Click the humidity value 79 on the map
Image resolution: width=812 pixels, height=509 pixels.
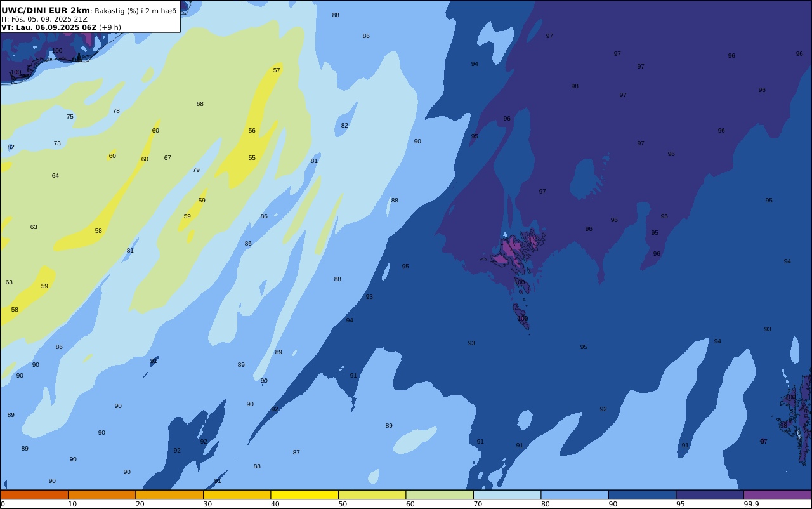(196, 170)
